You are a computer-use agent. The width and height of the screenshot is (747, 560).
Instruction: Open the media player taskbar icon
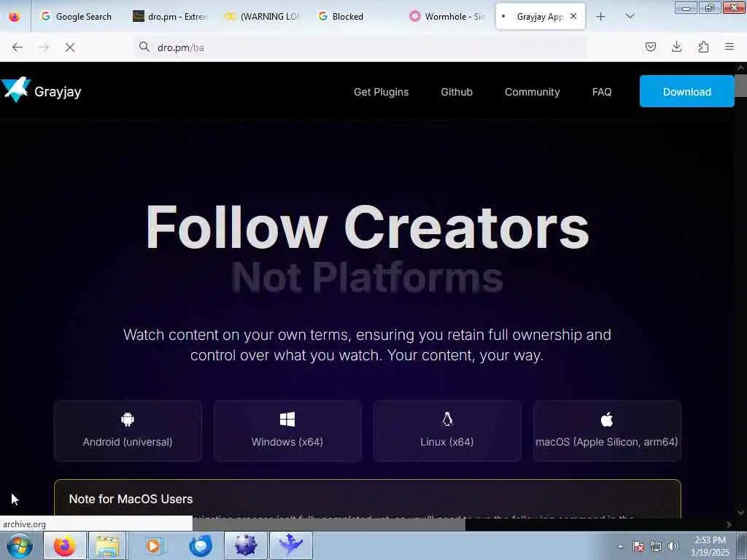[x=153, y=545]
